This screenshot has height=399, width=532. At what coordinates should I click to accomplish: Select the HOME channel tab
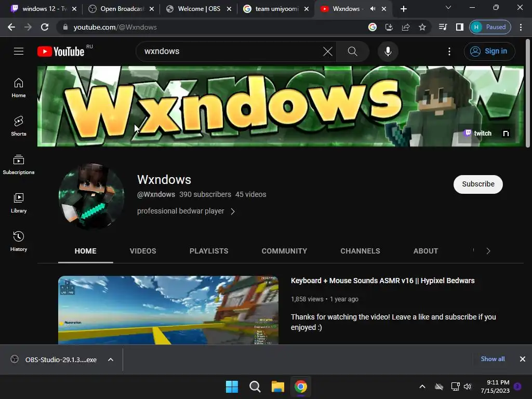tap(86, 251)
